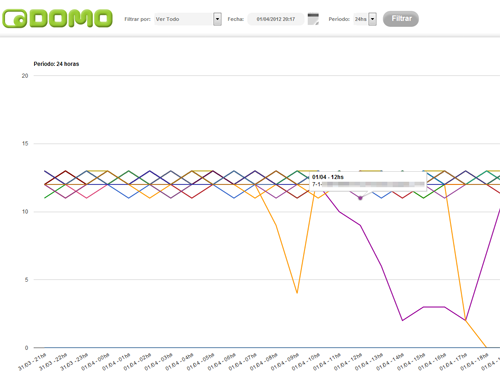The width and height of the screenshot is (500, 373).
Task: Click the y-axis label 20
Action: [x=25, y=76]
